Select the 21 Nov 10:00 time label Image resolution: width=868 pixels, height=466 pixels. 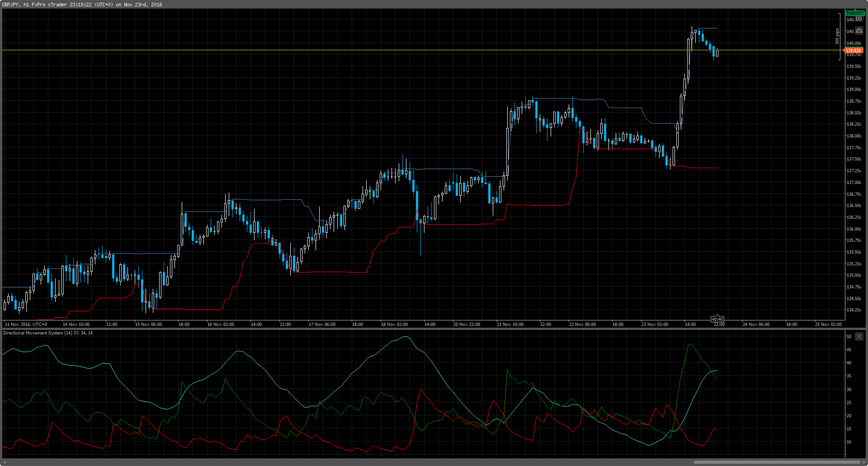tap(510, 325)
